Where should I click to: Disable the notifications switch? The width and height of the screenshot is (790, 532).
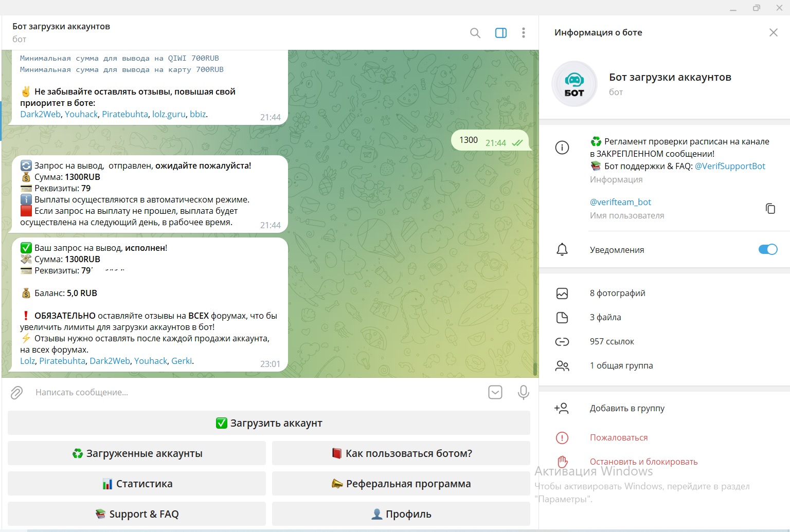767,249
